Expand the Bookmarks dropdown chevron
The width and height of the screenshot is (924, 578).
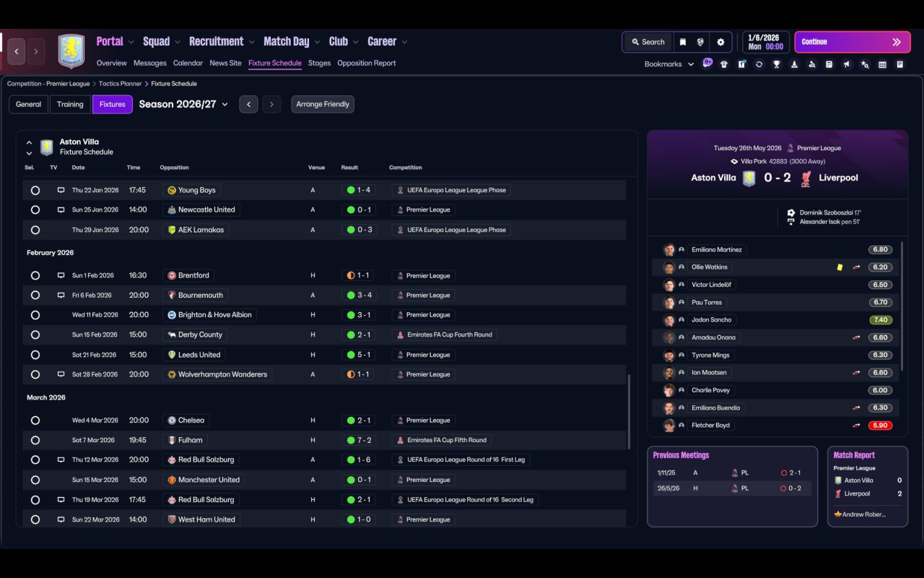(x=691, y=64)
